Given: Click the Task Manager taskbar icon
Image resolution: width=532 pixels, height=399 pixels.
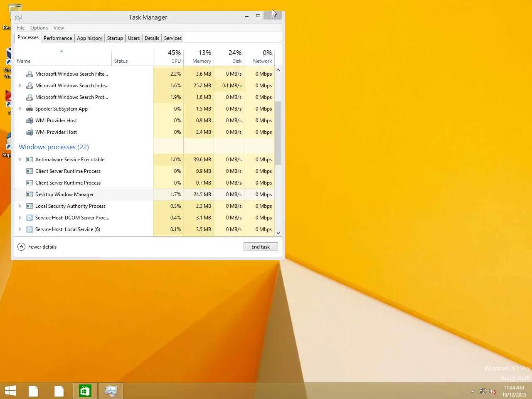Looking at the screenshot, I should click(x=111, y=391).
